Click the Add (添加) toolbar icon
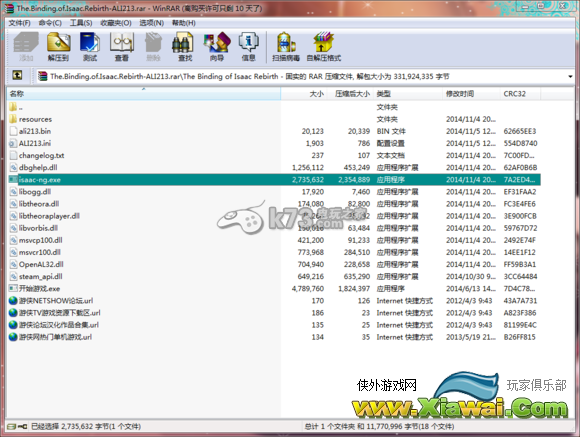The image size is (580, 437). click(x=26, y=46)
